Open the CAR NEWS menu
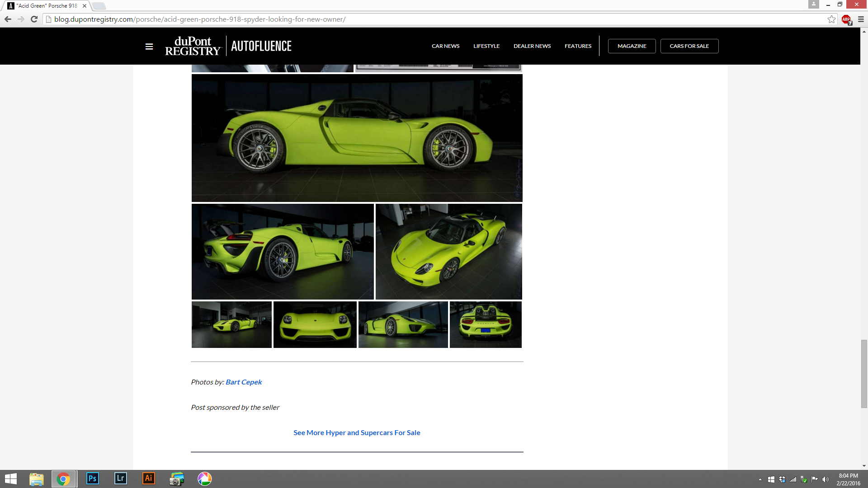 [445, 46]
